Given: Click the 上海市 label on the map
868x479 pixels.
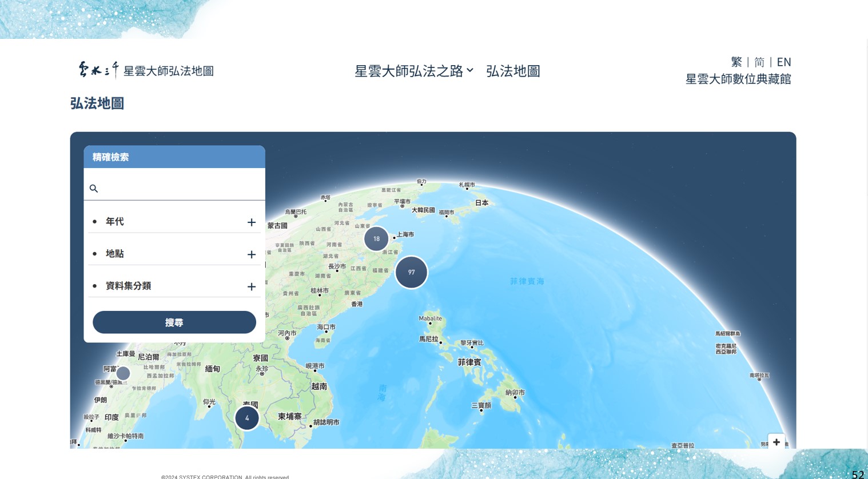Looking at the screenshot, I should pyautogui.click(x=405, y=234).
